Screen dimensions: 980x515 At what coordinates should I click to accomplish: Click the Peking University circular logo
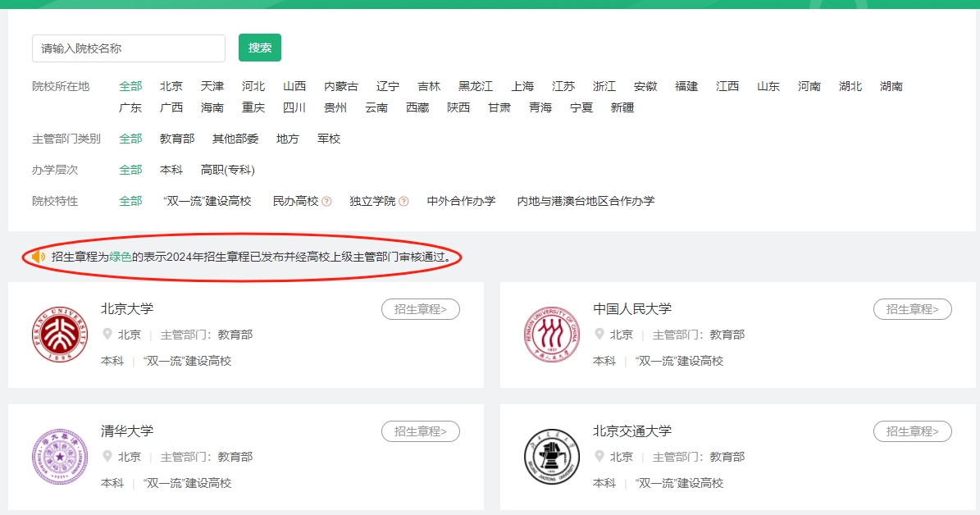[x=59, y=335]
